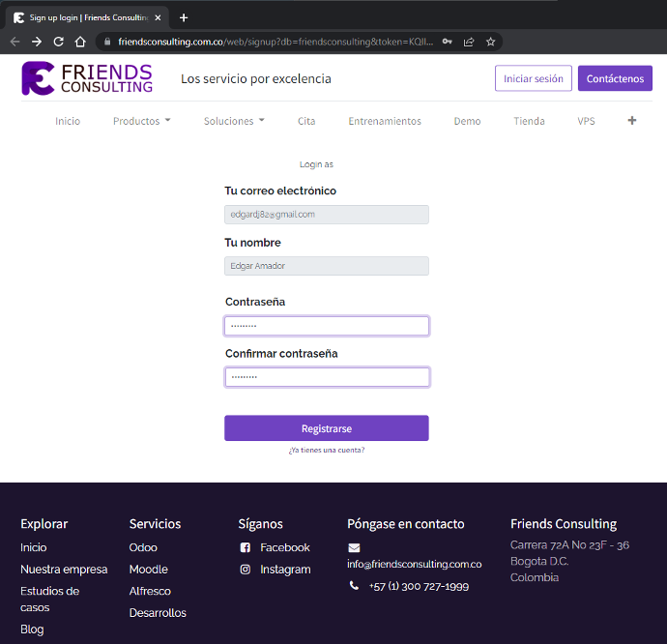Click the Iniciar sesión button
This screenshot has height=644, width=667.
(533, 78)
